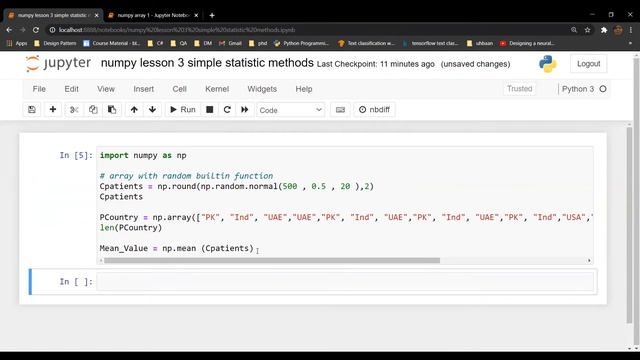Insert a cell below using the plus icon
Viewport: 640px width, 360px height.
pos(53,110)
